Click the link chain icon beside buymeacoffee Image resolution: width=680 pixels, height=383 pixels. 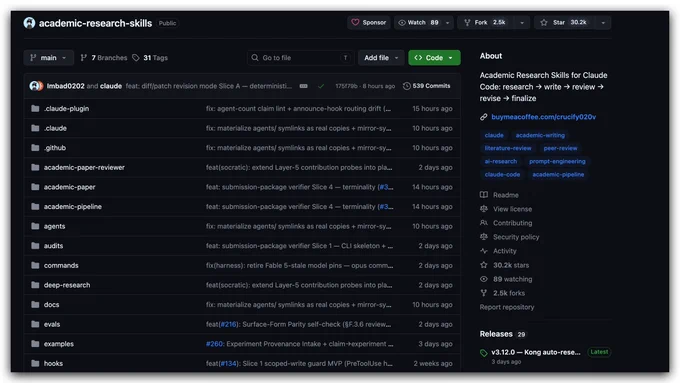(x=484, y=117)
